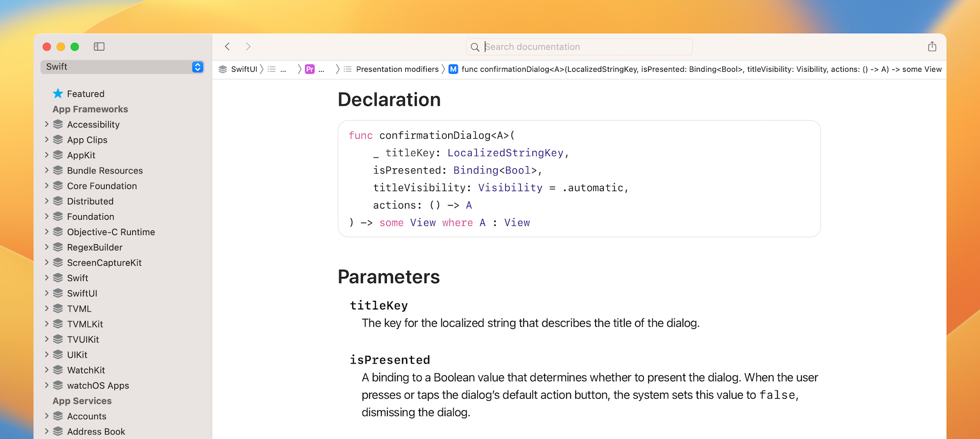Screen dimensions: 980x439
Task: Select Featured in the sidebar
Action: tap(86, 94)
